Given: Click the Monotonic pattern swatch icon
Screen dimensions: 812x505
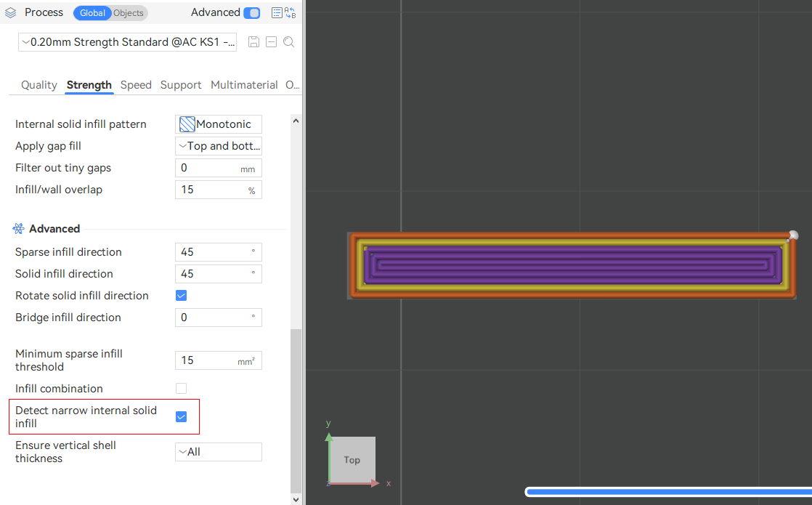Looking at the screenshot, I should click(x=187, y=124).
